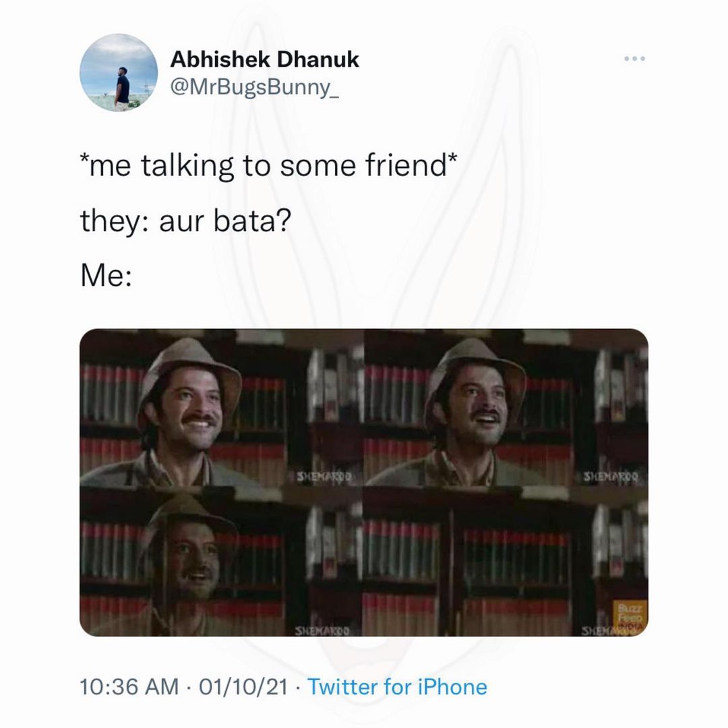Image resolution: width=728 pixels, height=728 pixels.
Task: Open the bottom-right empty bookshelf panel
Action: 506,562
